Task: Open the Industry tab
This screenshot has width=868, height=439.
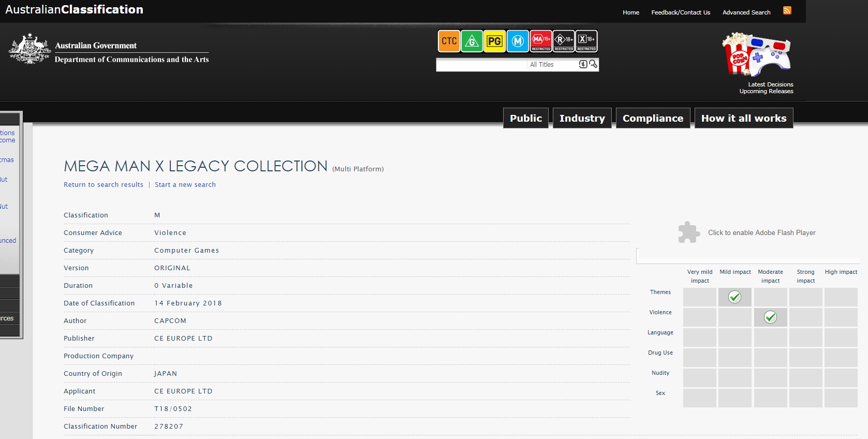Action: click(x=582, y=118)
